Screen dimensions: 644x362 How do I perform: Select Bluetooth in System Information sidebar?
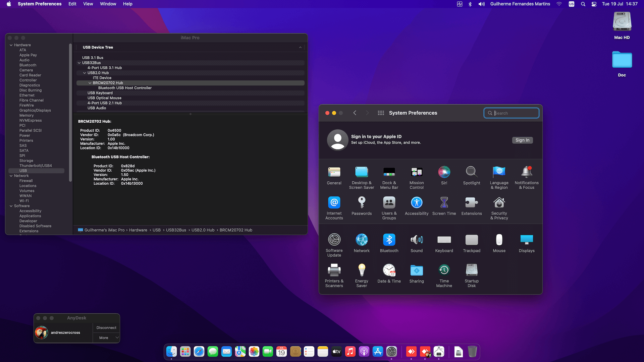tap(28, 65)
